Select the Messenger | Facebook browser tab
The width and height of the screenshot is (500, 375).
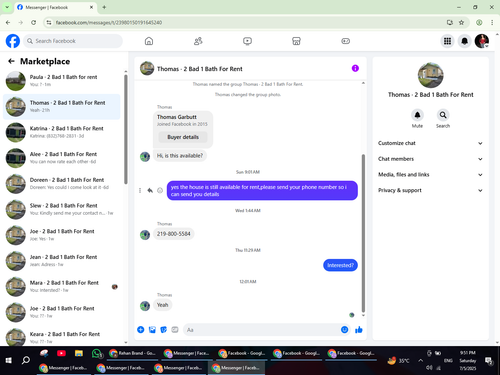tap(55, 7)
